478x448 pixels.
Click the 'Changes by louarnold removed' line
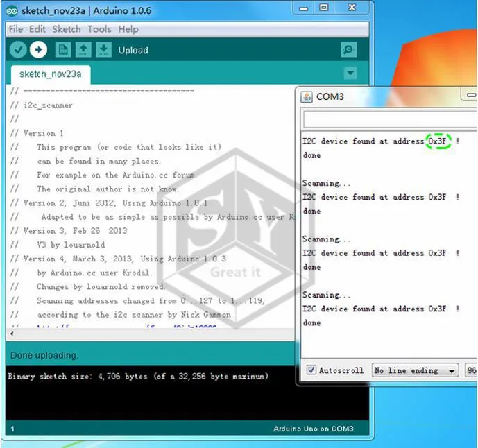88,287
